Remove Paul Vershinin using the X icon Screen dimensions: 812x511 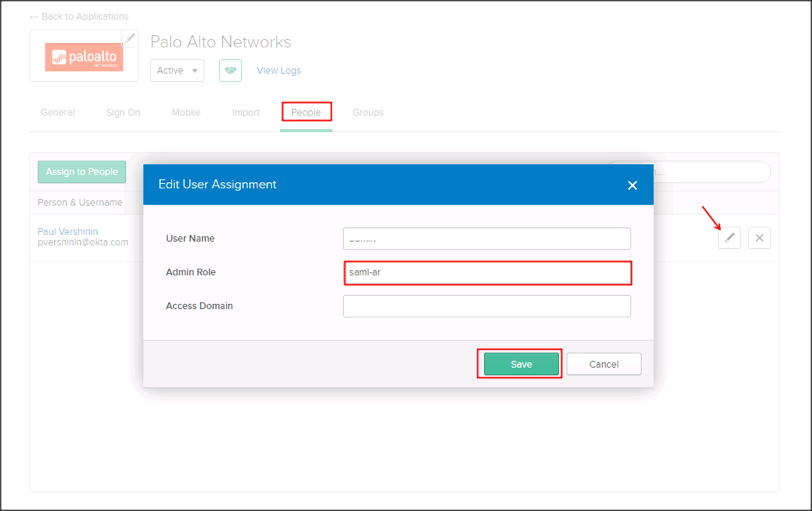coord(759,238)
